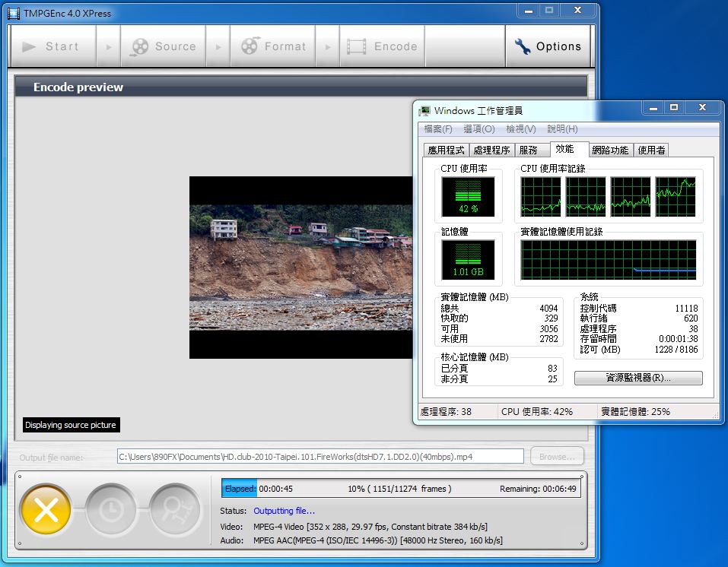Cancel encoding with the yellow X button

point(46,511)
